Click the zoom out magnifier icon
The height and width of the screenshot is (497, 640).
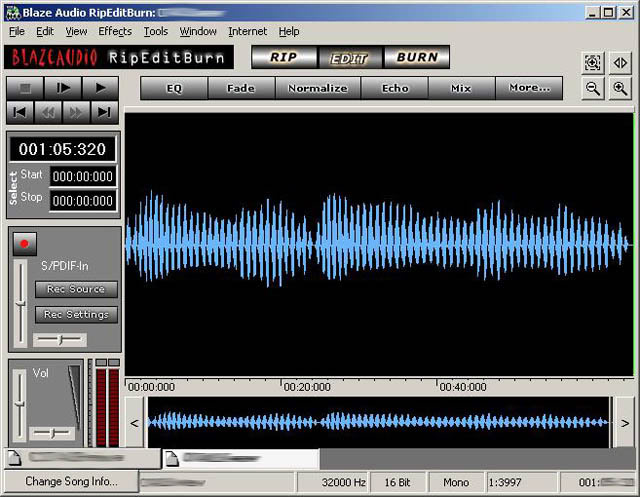tap(593, 88)
